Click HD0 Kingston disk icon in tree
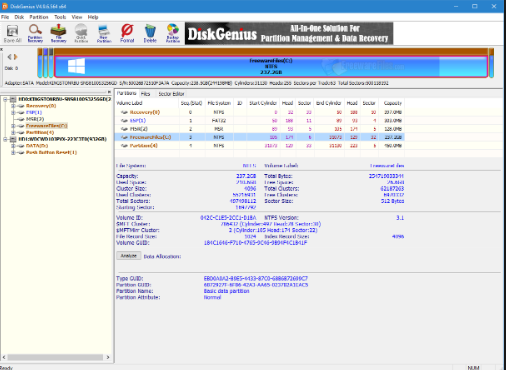Image resolution: width=506 pixels, height=370 pixels. tap(13, 99)
